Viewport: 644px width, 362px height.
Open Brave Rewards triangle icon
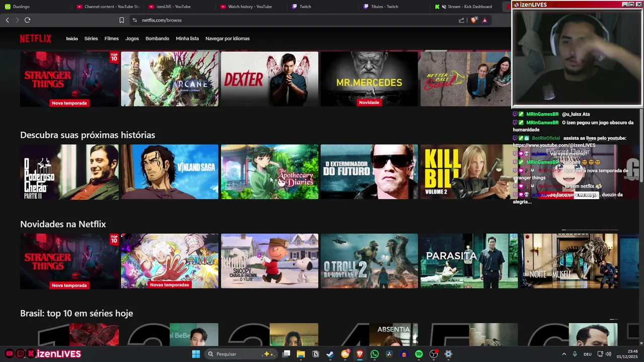(x=485, y=20)
